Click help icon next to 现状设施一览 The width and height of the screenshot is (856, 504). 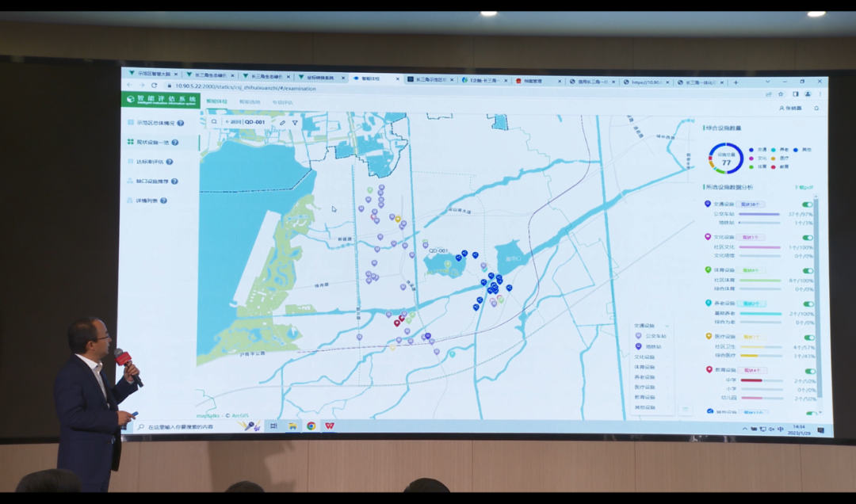175,142
